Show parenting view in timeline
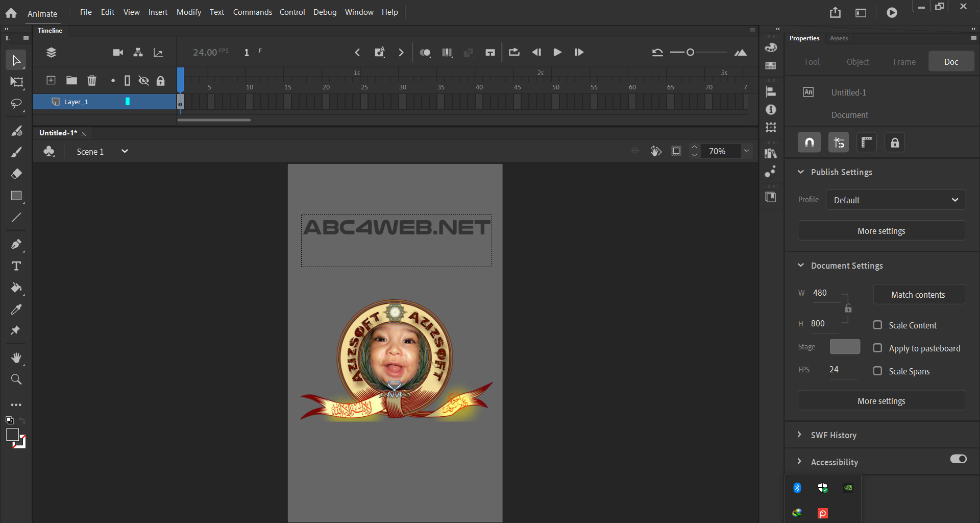The height and width of the screenshot is (523, 980). point(138,52)
